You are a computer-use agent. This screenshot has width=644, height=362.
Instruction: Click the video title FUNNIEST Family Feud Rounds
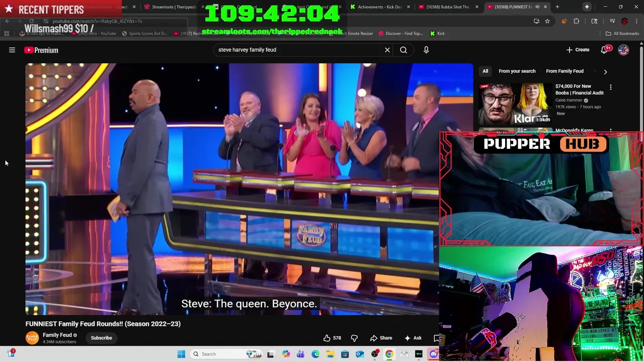pos(103,324)
